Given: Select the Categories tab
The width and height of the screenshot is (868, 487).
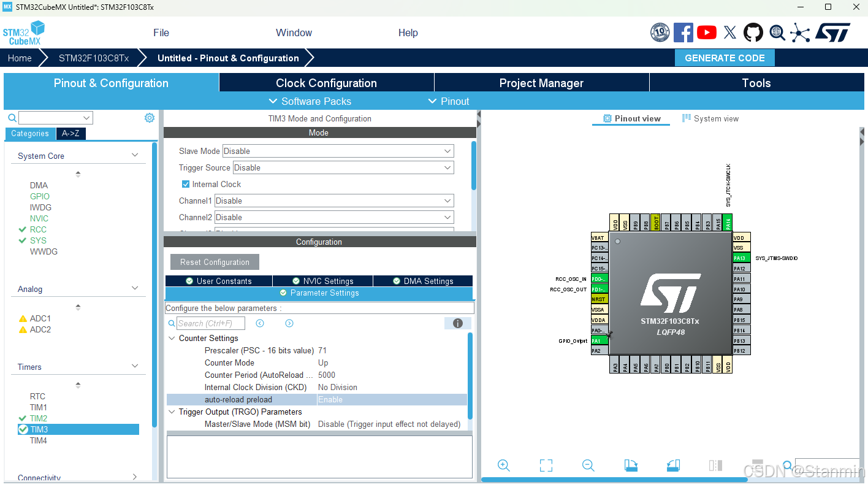Looking at the screenshot, I should [x=30, y=133].
